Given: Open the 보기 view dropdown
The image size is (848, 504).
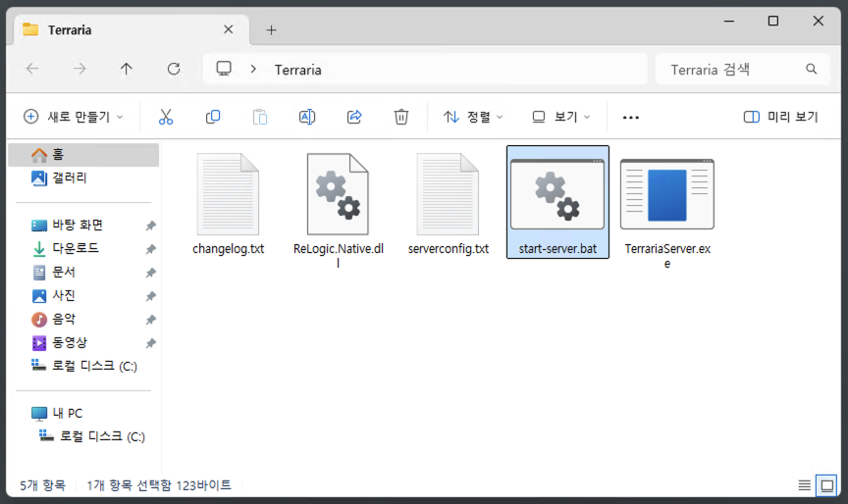Looking at the screenshot, I should [560, 117].
